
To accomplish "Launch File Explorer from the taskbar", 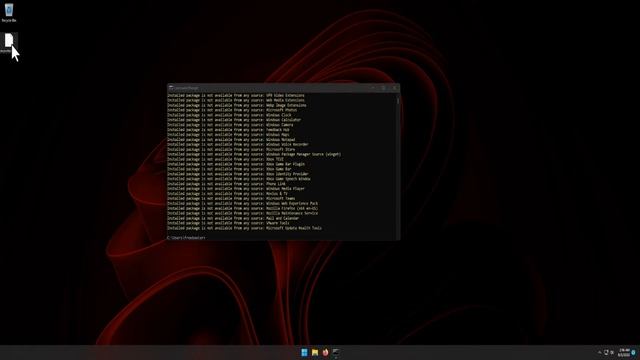I will click(315, 352).
